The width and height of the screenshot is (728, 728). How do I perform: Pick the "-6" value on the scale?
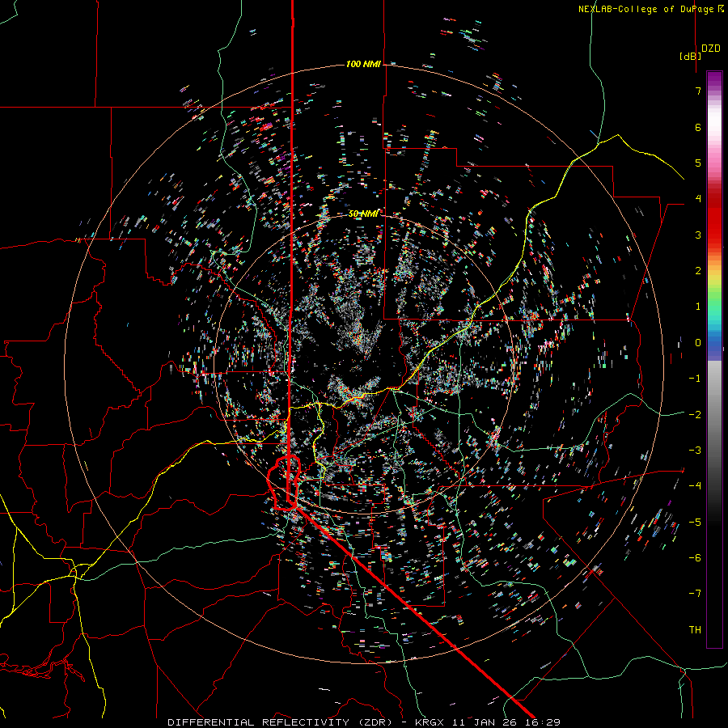point(695,557)
